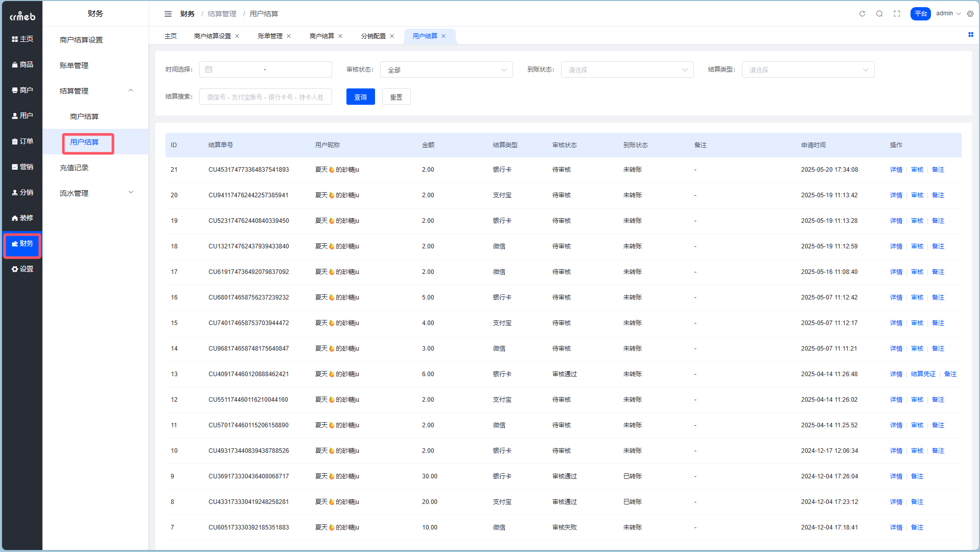Open the 审核状态 dropdown

point(446,70)
